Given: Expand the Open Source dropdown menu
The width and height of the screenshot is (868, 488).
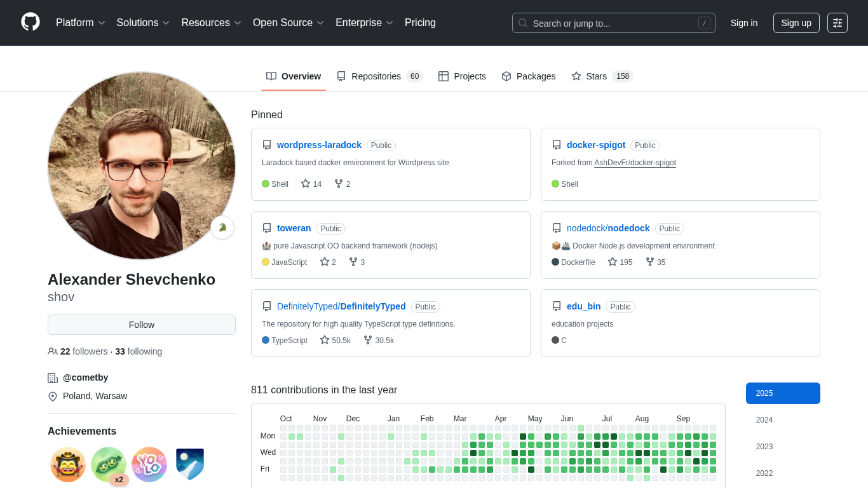Looking at the screenshot, I should [x=288, y=23].
